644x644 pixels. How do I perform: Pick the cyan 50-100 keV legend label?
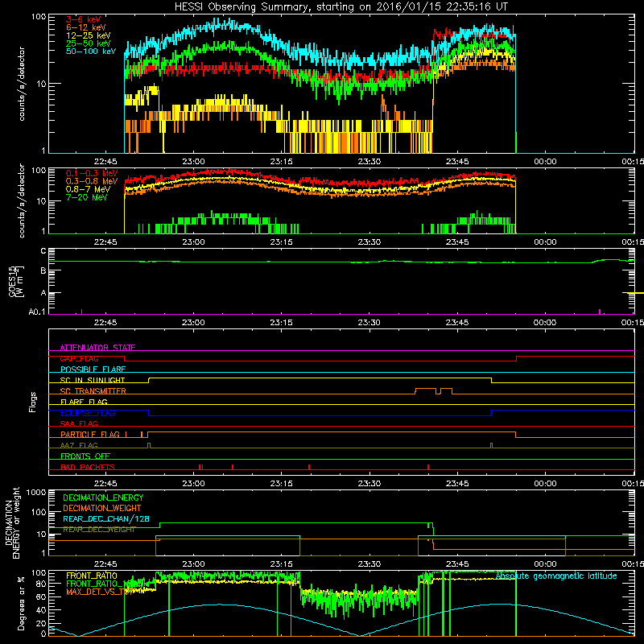coord(91,52)
